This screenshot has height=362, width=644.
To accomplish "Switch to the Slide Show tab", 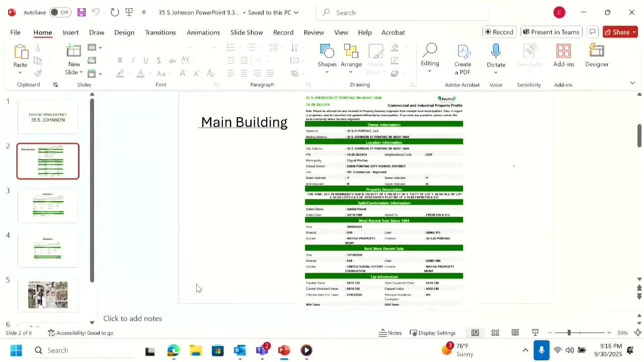I will 247,32.
